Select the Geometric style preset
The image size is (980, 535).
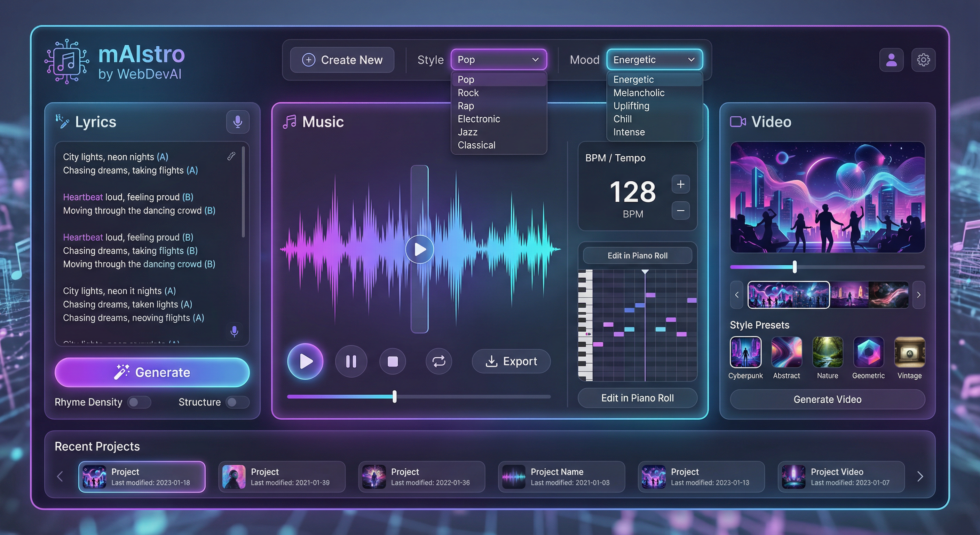point(869,352)
